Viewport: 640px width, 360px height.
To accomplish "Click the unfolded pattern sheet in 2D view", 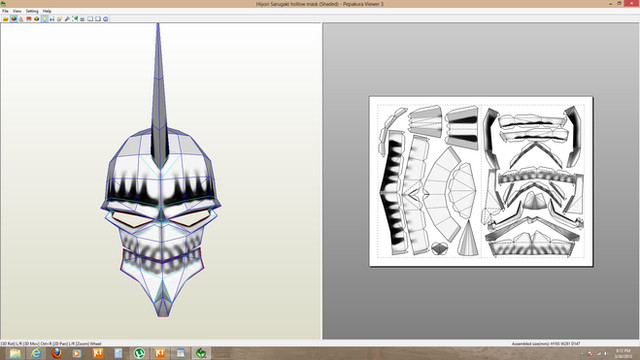I will 481,182.
